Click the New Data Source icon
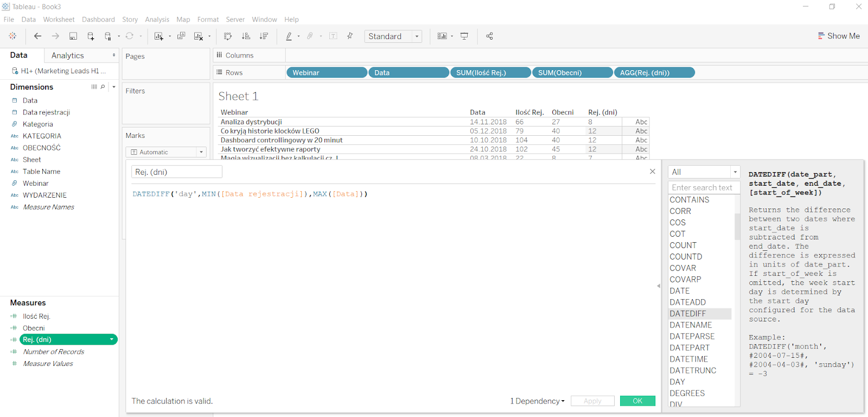The height and width of the screenshot is (417, 868). click(91, 36)
